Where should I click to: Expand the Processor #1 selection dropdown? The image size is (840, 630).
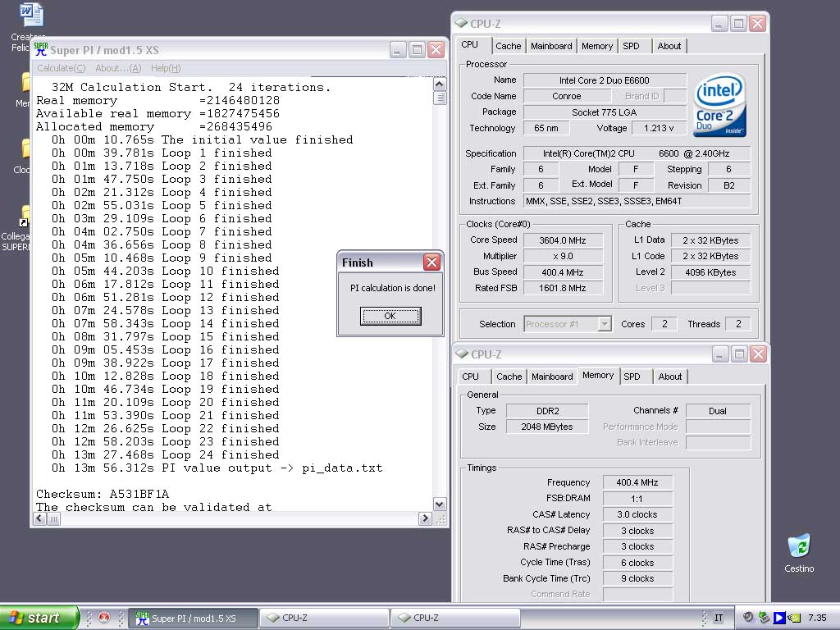pos(605,324)
